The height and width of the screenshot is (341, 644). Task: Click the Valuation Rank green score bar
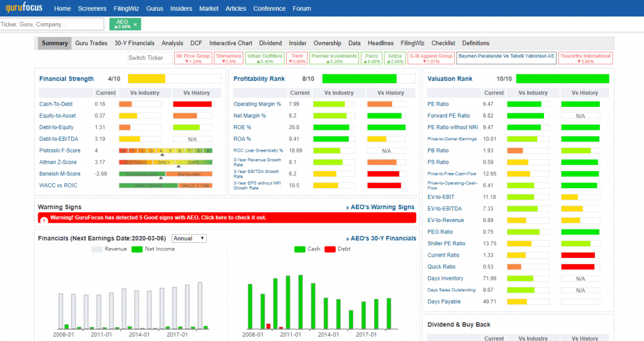tap(563, 79)
